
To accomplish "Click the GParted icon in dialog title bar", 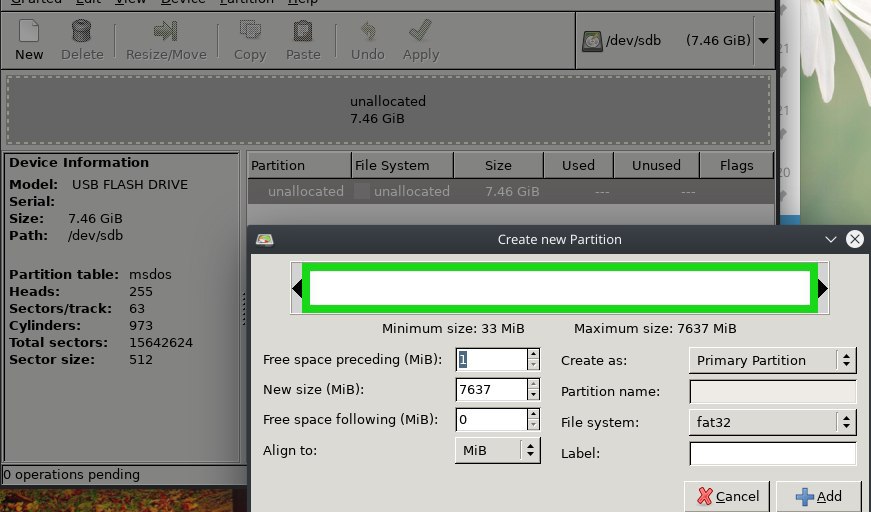I will point(264,240).
